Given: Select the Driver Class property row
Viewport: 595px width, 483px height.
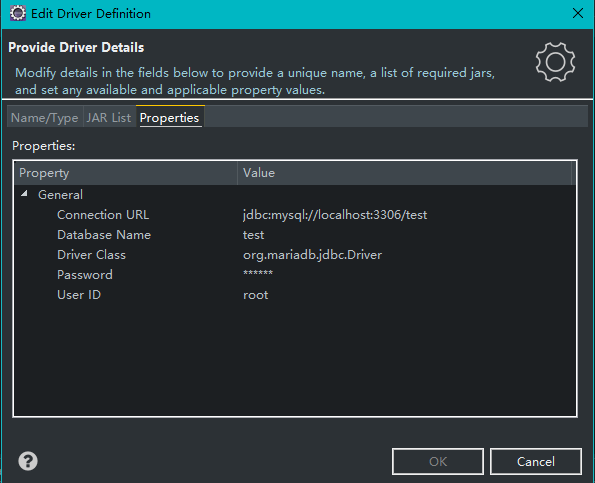Looking at the screenshot, I should tap(294, 255).
